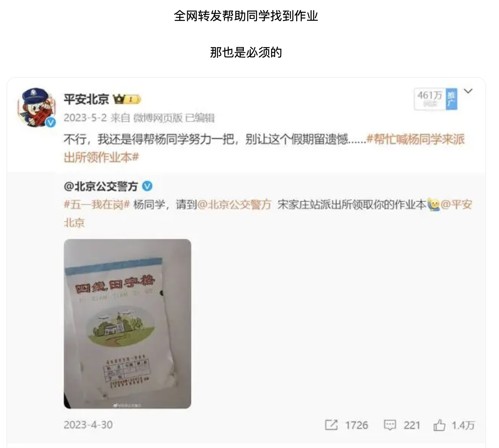Click the @北京公交警方 mention in post
This screenshot has width=499, height=448.
(x=234, y=205)
